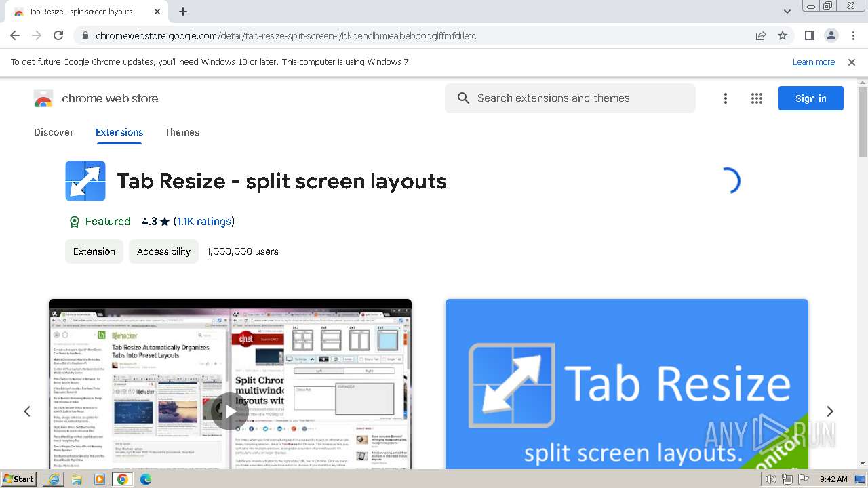The image size is (868, 488).
Task: Switch to the Themes tab
Action: coord(182,132)
